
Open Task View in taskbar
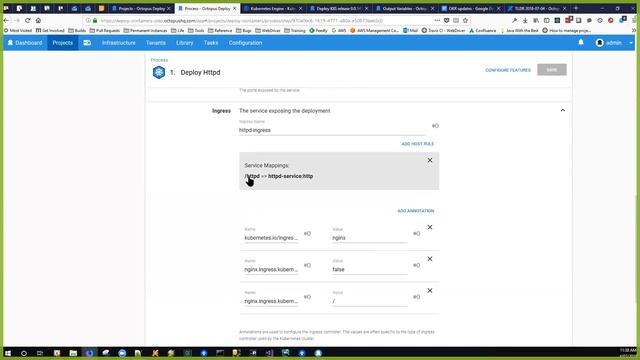(40, 353)
